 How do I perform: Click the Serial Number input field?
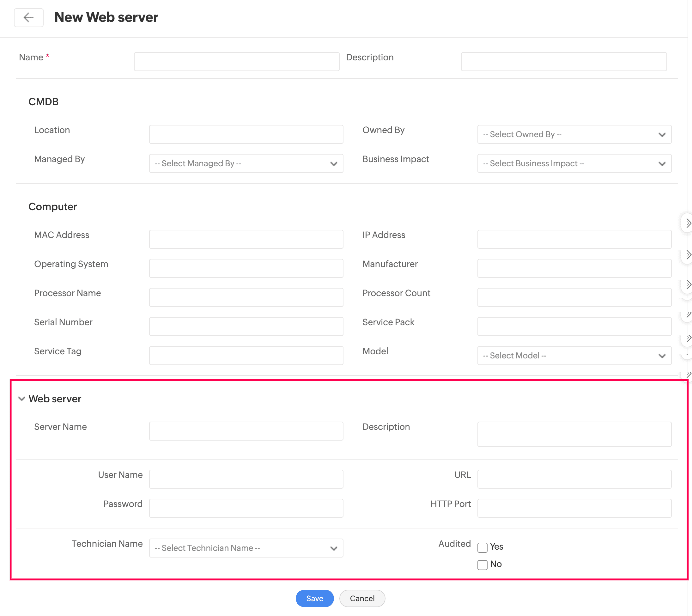point(246,326)
